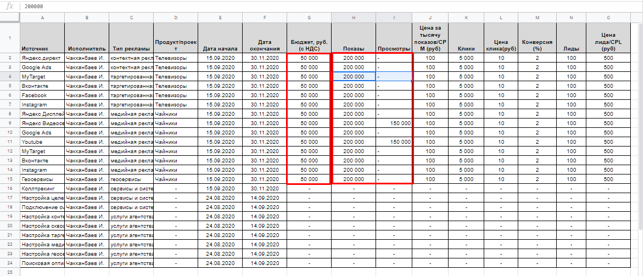This screenshot has width=644, height=276.
Task: Click the Геосервисы cell in column A
Action: (x=42, y=179)
